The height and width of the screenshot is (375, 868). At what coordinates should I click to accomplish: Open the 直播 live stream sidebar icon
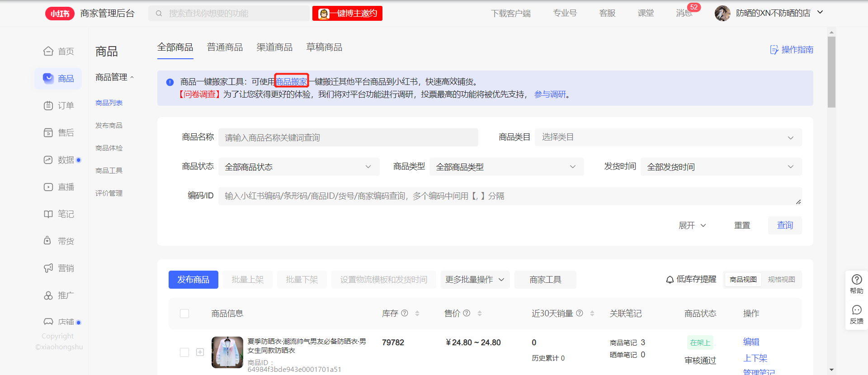tap(48, 187)
